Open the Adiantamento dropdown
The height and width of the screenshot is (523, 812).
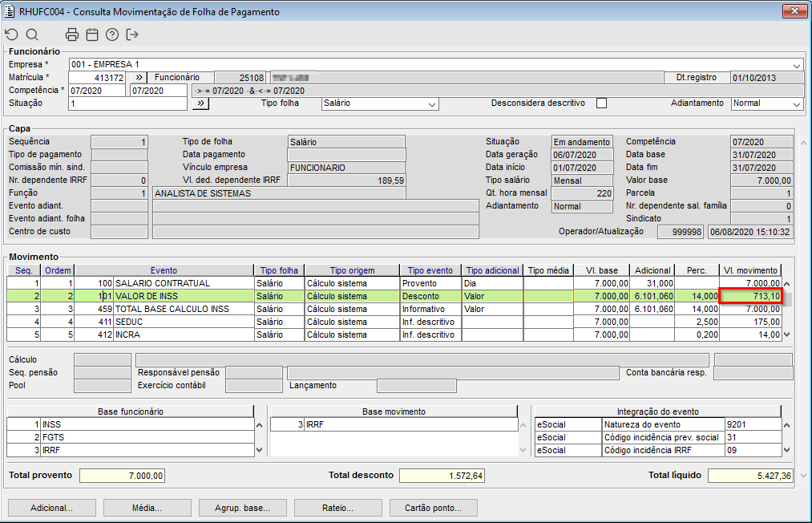pyautogui.click(x=796, y=104)
